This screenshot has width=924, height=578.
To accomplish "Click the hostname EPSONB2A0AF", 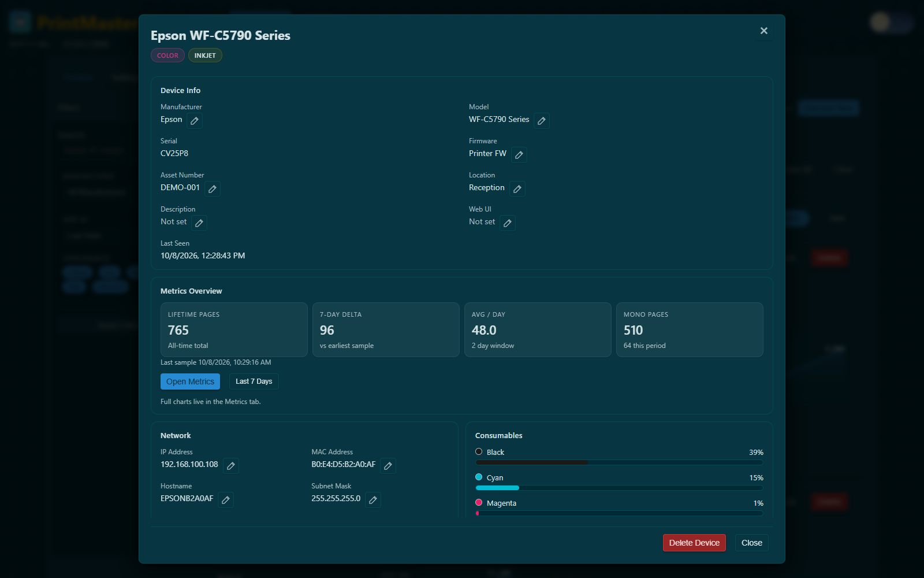I will point(187,499).
